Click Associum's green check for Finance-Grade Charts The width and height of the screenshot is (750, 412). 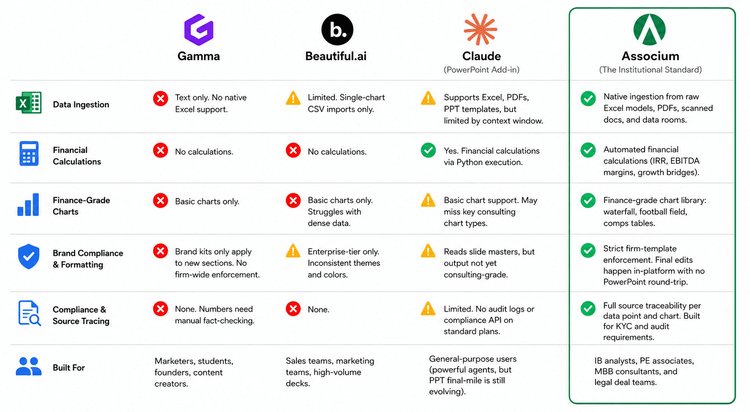pos(588,200)
